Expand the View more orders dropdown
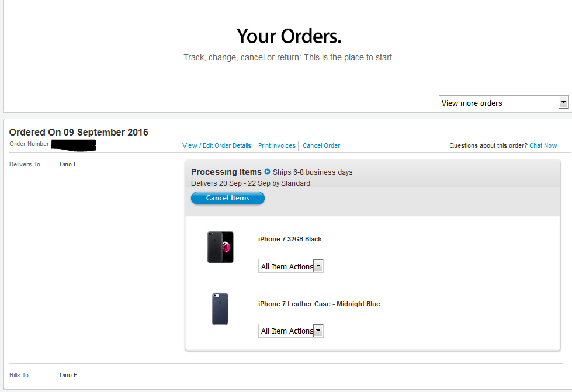This screenshot has height=392, width=572. pos(504,103)
